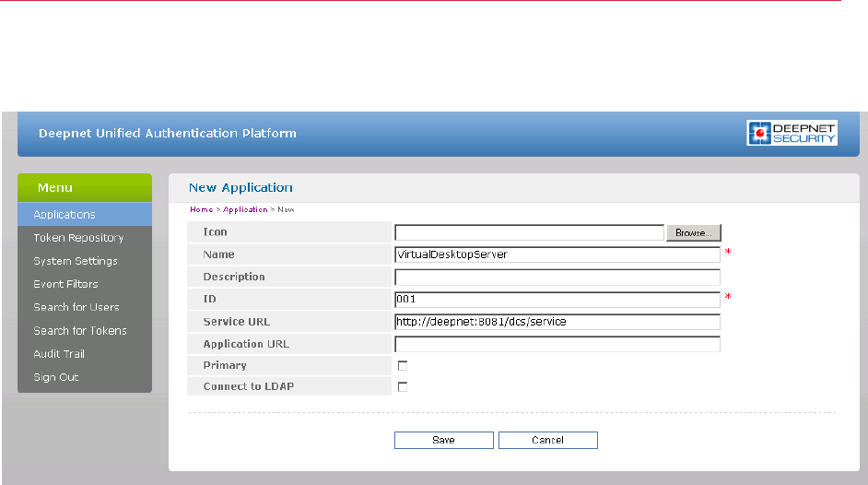The height and width of the screenshot is (485, 868).
Task: Click the Service URL label
Action: point(237,322)
